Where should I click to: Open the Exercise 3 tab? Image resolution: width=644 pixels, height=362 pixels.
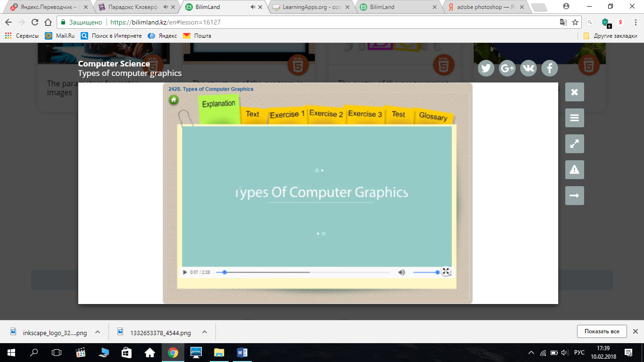click(365, 114)
